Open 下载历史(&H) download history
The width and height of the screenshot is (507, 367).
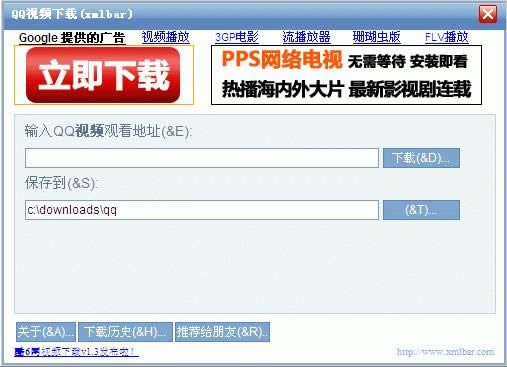tap(125, 332)
